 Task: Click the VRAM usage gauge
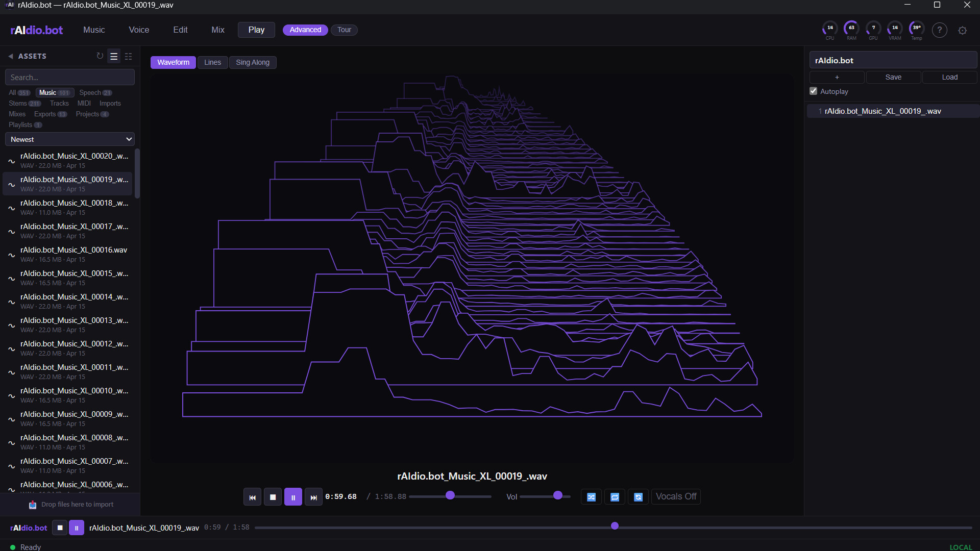(x=895, y=30)
